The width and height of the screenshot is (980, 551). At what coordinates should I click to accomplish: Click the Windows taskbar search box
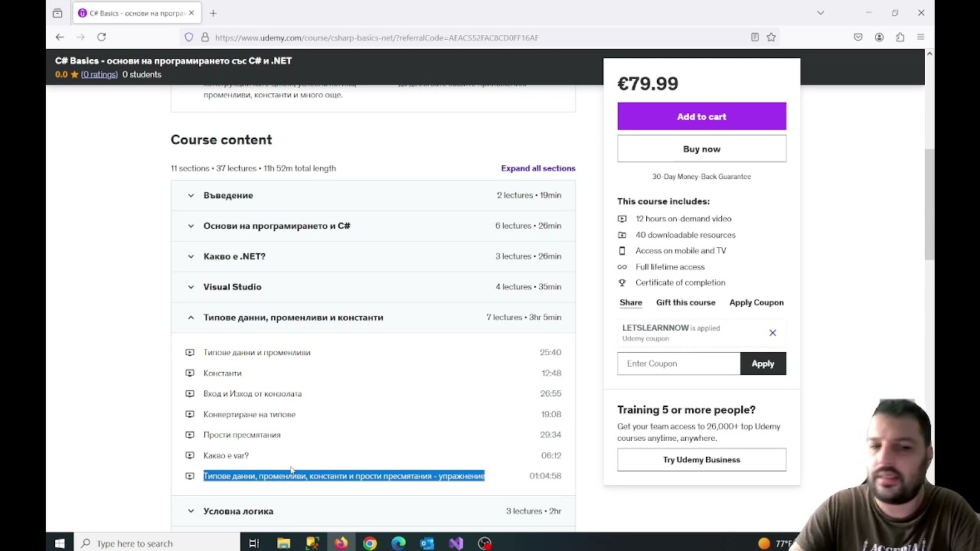[x=155, y=543]
